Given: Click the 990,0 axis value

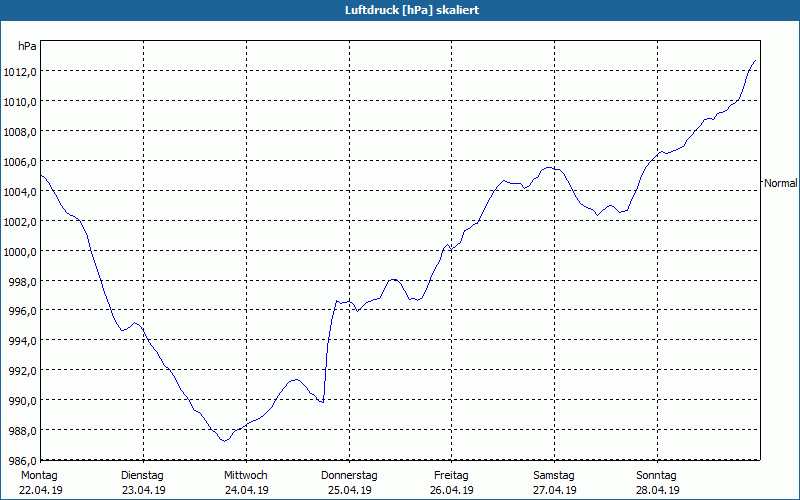Looking at the screenshot, I should point(23,401).
